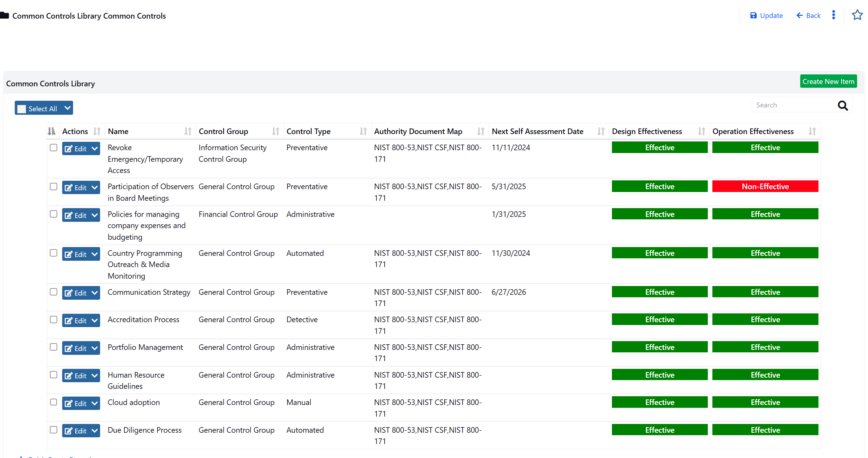Expand Edit dropdown for Due Diligence Process
The width and height of the screenshot is (868, 458).
point(94,431)
